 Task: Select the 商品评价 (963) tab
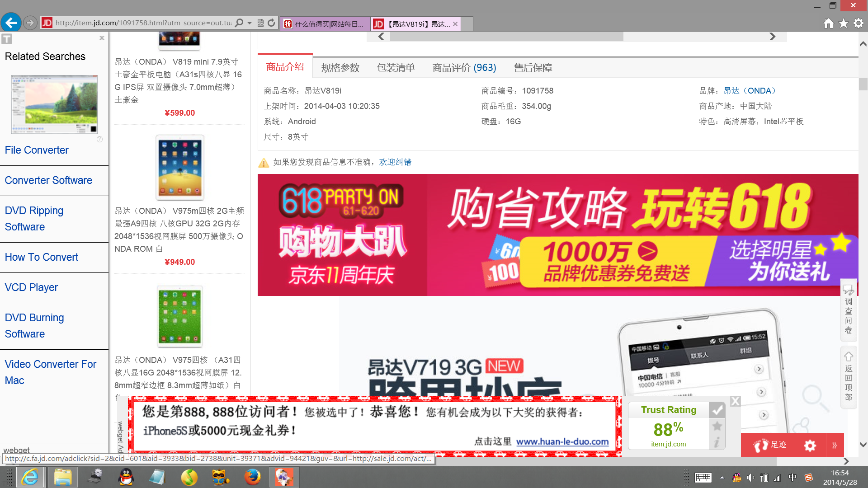(464, 68)
